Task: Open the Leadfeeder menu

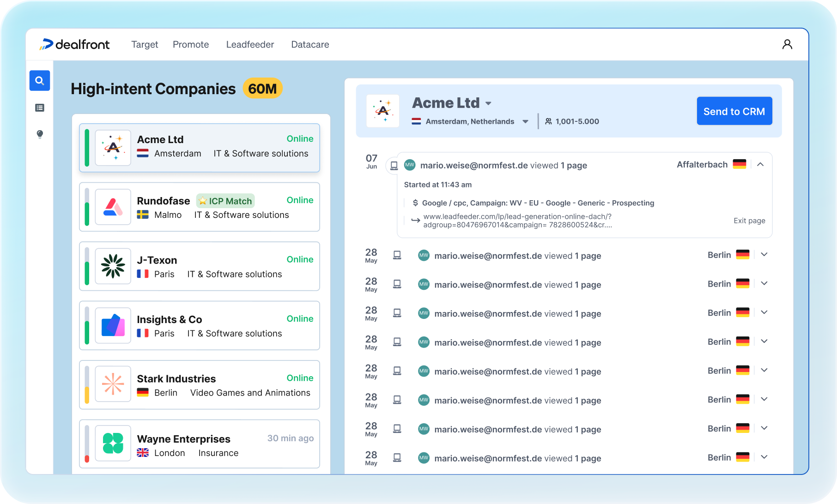Action: [250, 44]
